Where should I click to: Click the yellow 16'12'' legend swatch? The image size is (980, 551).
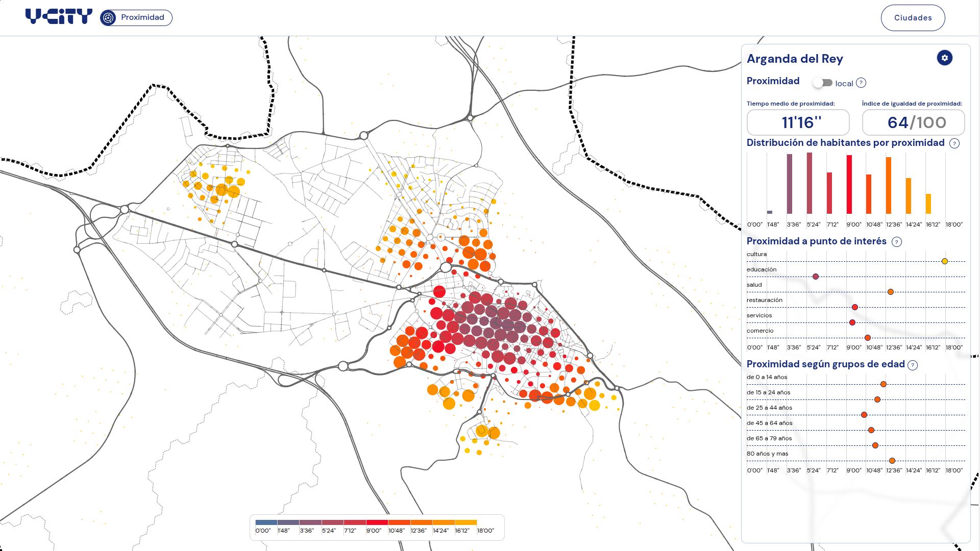coord(465,522)
